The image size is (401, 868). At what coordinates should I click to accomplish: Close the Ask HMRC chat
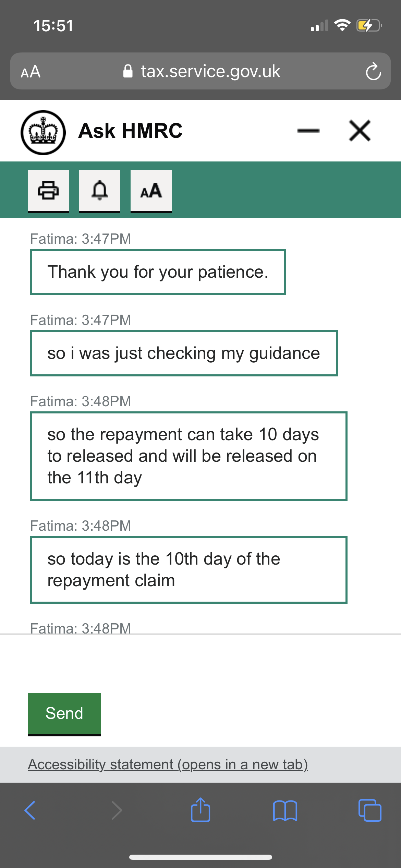360,131
